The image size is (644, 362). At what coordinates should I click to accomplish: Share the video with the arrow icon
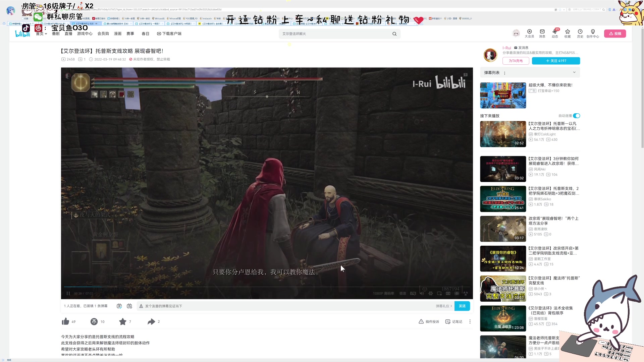151,321
